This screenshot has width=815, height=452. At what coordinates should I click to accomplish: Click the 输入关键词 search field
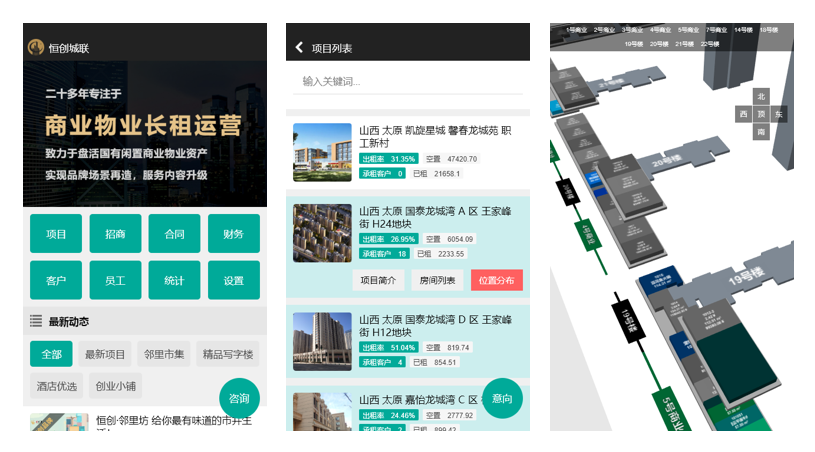(x=408, y=81)
